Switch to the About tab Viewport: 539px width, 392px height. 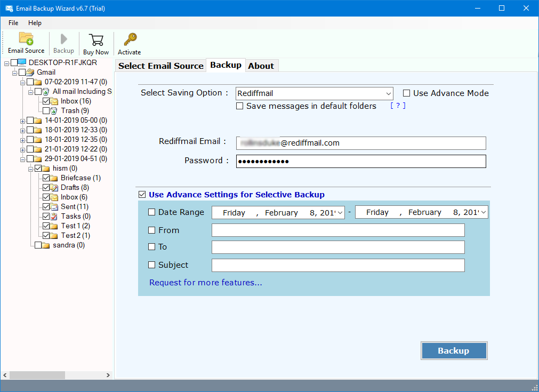[261, 66]
